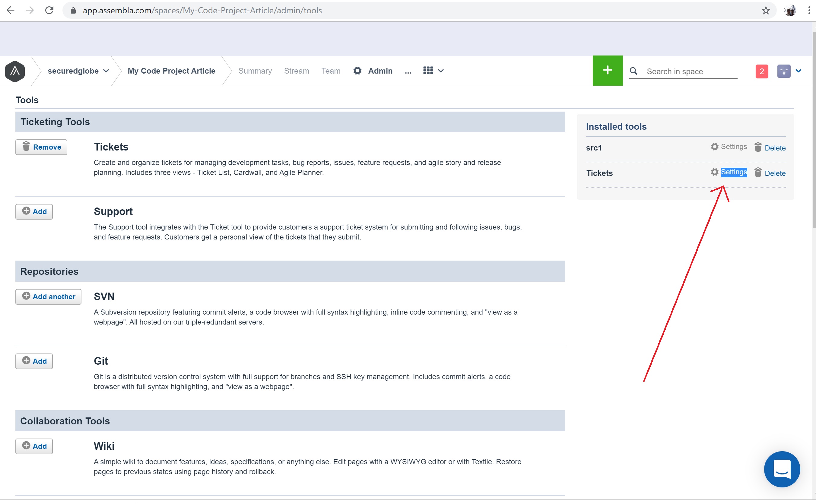This screenshot has height=504, width=816.
Task: Click the Support tool heading
Action: tap(113, 211)
